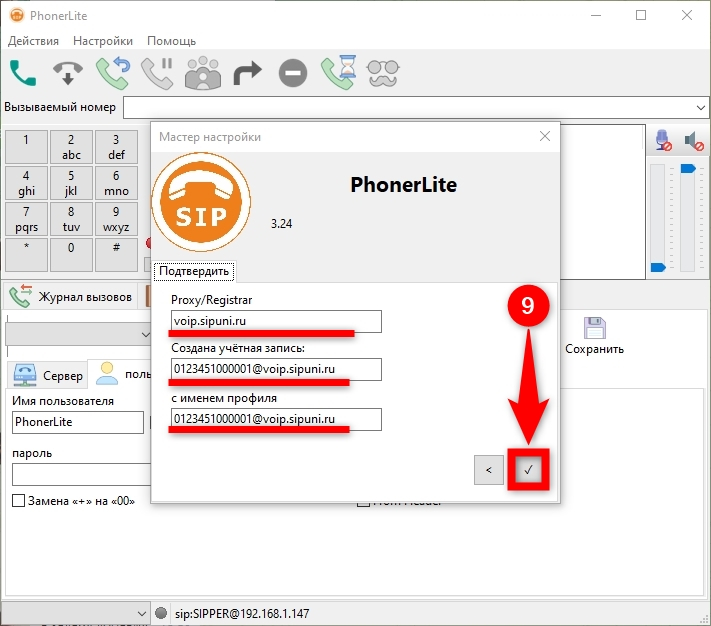Click the с именем профиля field
711x626 pixels.
pyautogui.click(x=276, y=419)
